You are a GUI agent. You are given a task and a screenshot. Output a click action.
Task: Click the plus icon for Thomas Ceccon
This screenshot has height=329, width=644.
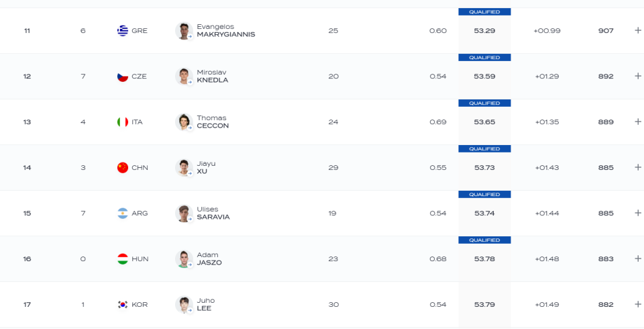point(638,122)
